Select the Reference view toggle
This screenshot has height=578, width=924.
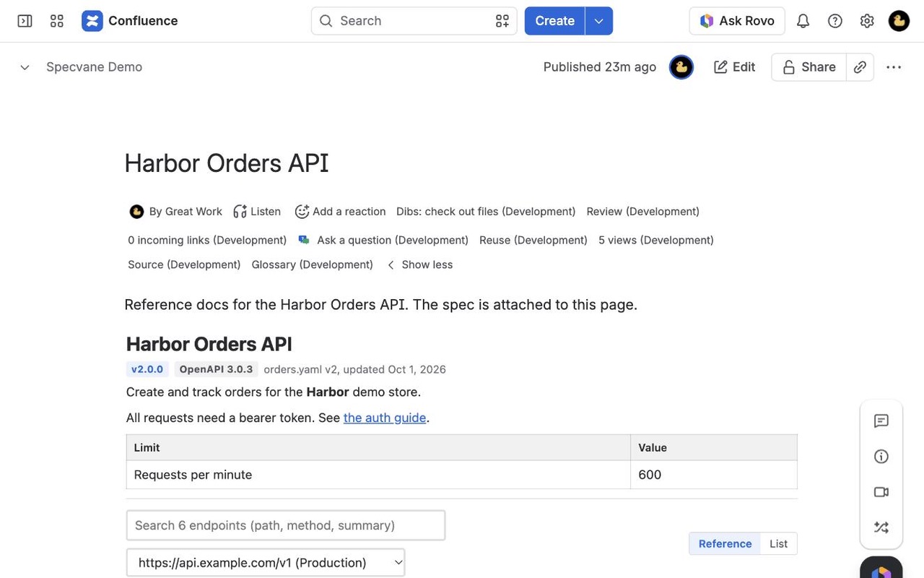tap(725, 544)
